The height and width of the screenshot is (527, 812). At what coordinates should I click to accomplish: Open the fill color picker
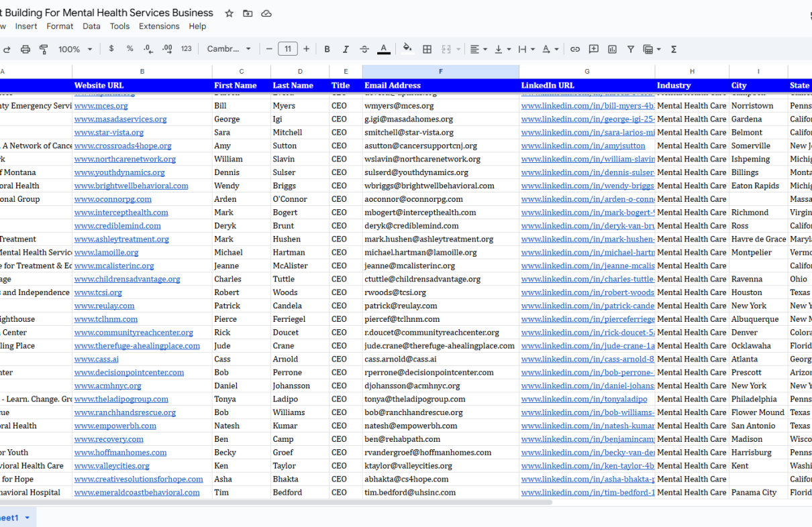(407, 49)
